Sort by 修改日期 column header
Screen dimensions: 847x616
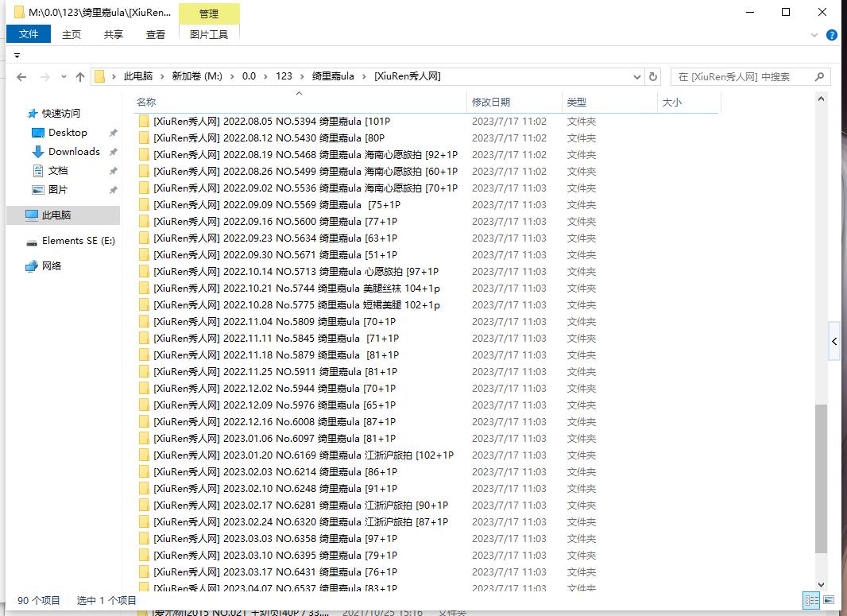[x=514, y=102]
